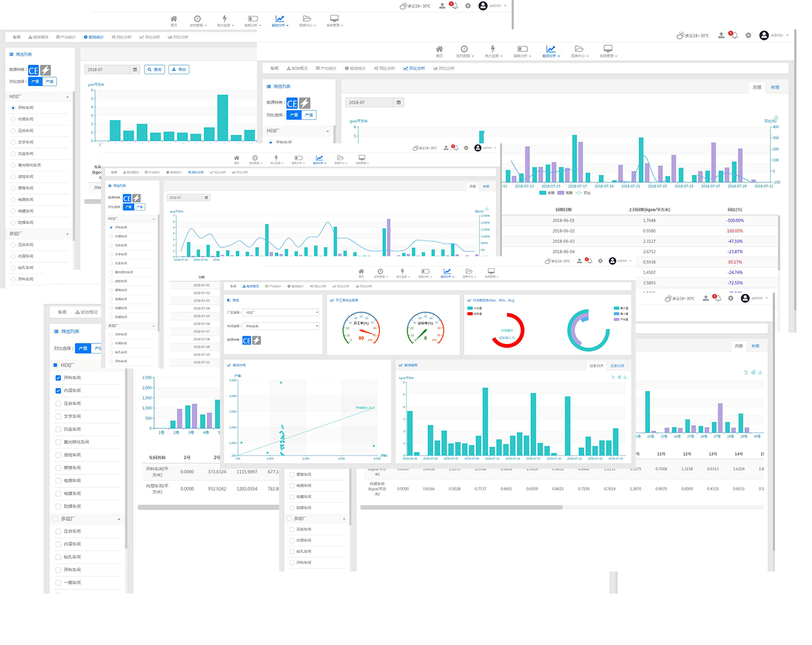
Task: Open 电力监测 lightning icon in topmost navigation bar
Action: pyautogui.click(x=225, y=19)
